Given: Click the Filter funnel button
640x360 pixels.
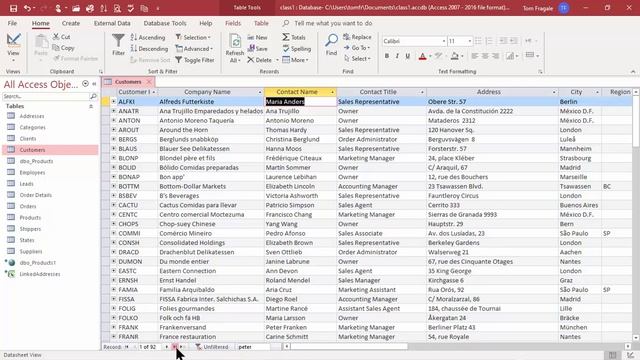Looking at the screenshot, I should (x=118, y=45).
